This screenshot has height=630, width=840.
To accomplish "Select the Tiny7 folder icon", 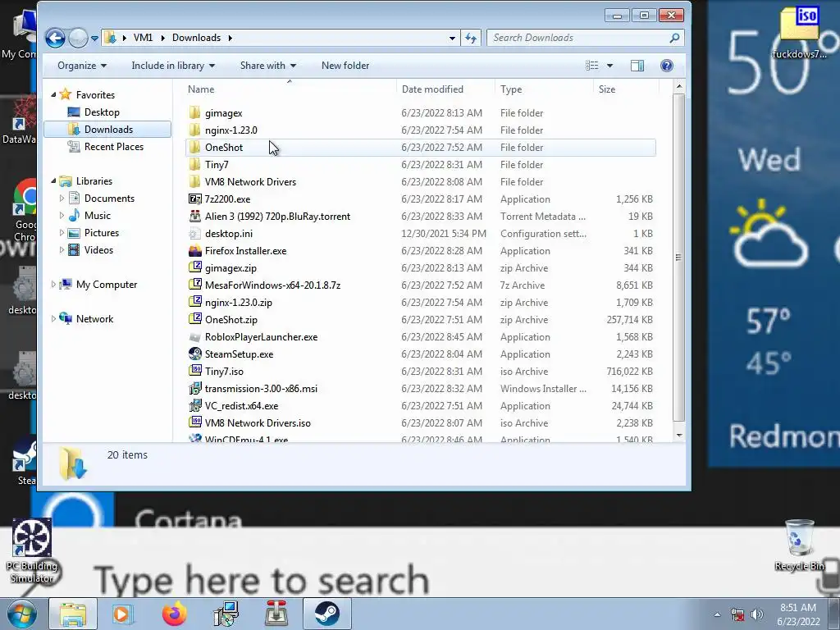I will [195, 164].
